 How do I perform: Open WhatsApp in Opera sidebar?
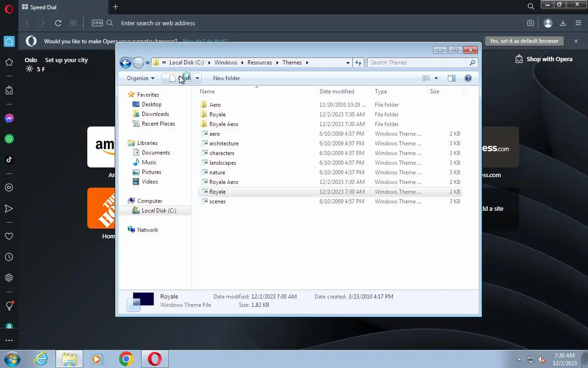(x=9, y=139)
